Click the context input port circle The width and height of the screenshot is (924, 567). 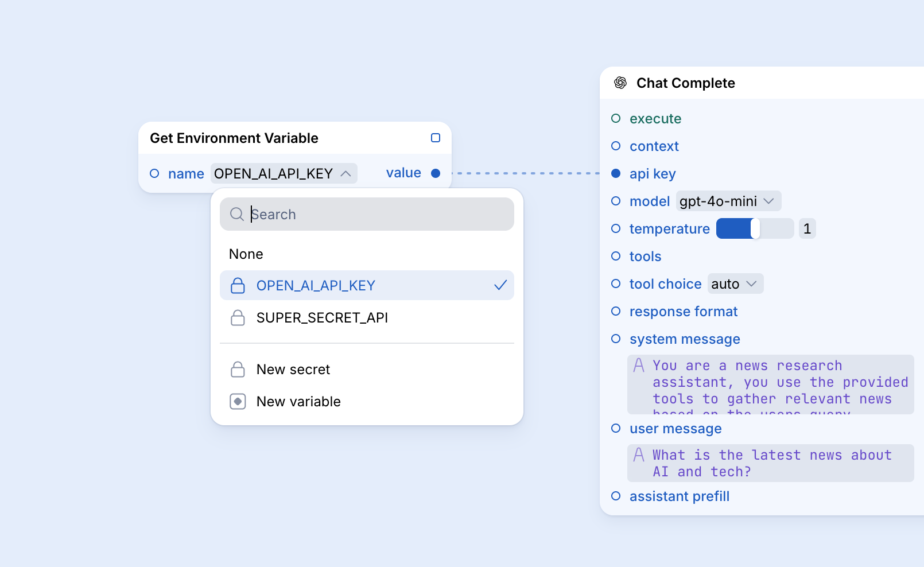(616, 146)
